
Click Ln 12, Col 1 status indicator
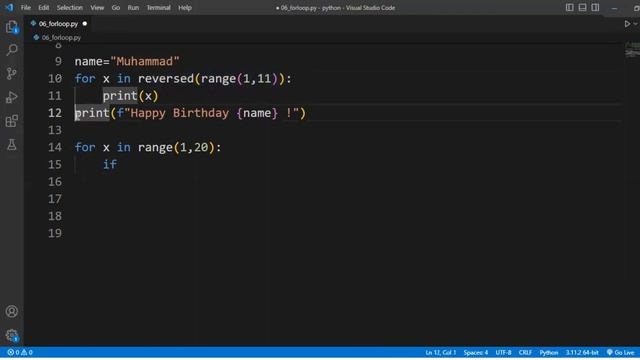coord(440,352)
